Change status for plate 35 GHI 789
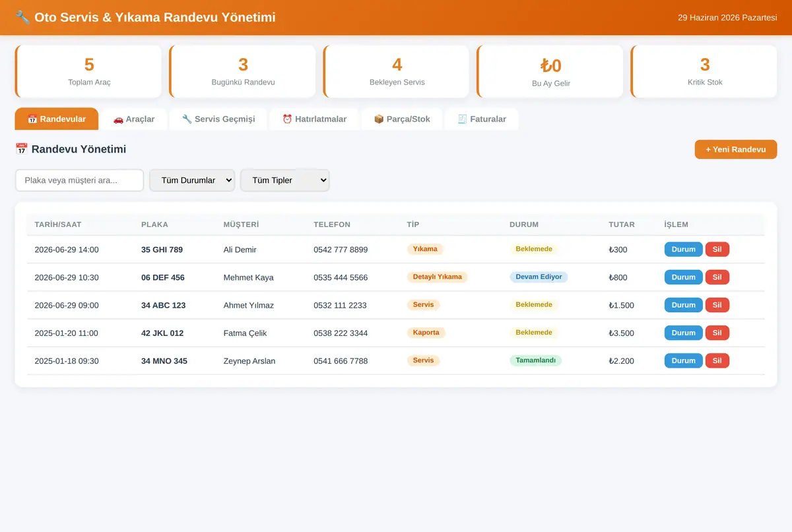 (x=684, y=249)
